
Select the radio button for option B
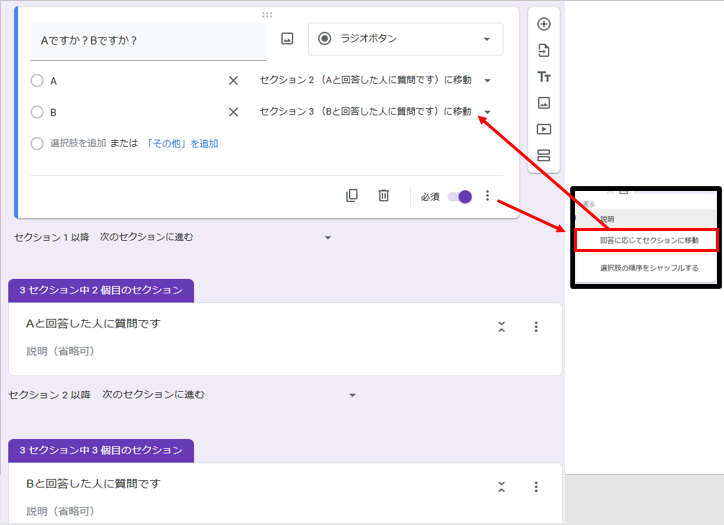pyautogui.click(x=37, y=112)
